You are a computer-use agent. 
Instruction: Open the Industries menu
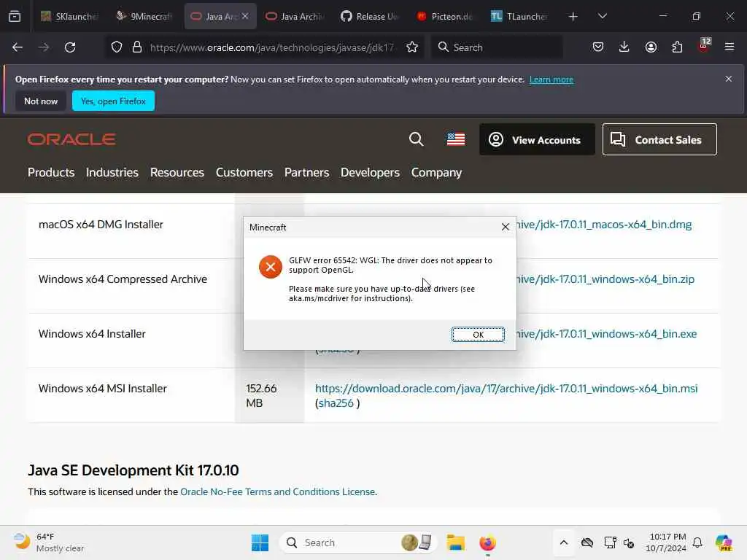point(112,172)
